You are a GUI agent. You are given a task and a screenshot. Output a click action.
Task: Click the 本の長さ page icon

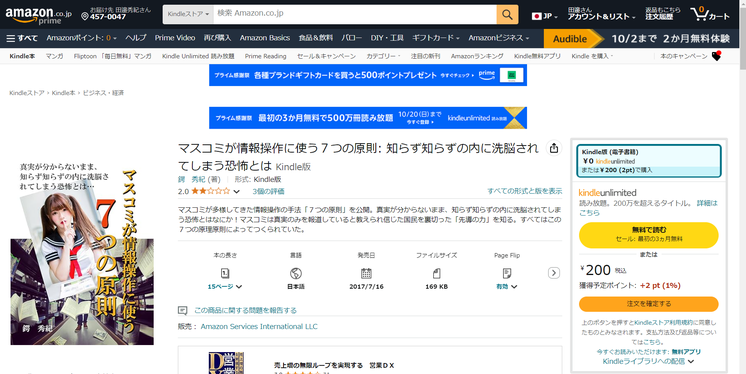pyautogui.click(x=225, y=273)
